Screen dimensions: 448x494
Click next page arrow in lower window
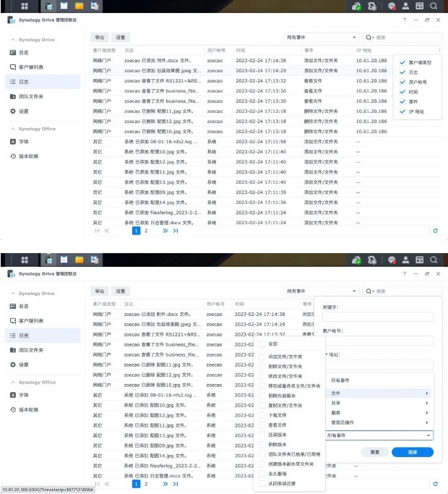(165, 484)
